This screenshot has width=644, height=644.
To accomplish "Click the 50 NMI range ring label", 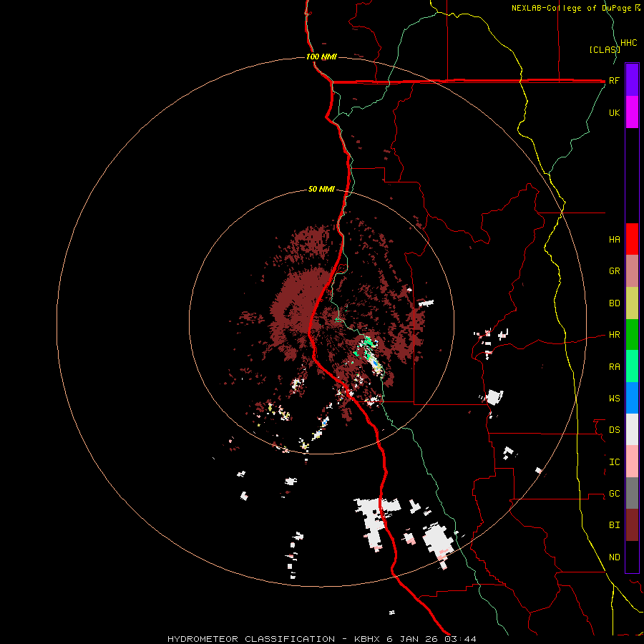I will [x=321, y=190].
